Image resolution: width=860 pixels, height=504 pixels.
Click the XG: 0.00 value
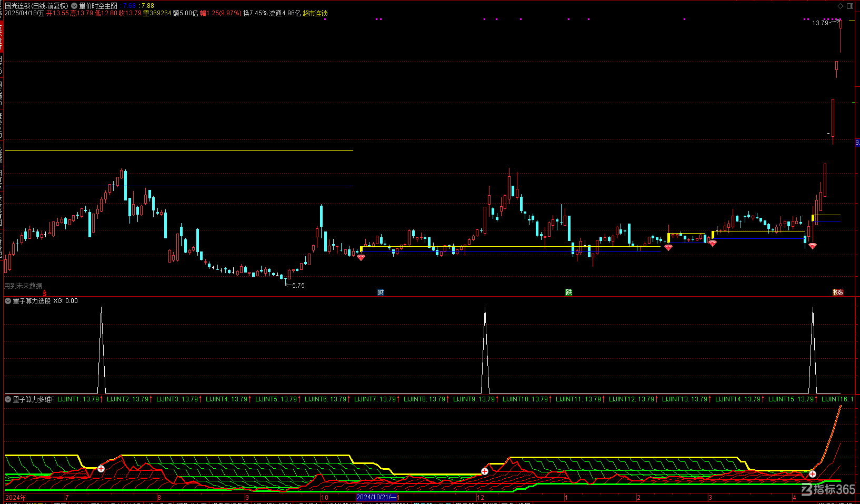pos(66,301)
